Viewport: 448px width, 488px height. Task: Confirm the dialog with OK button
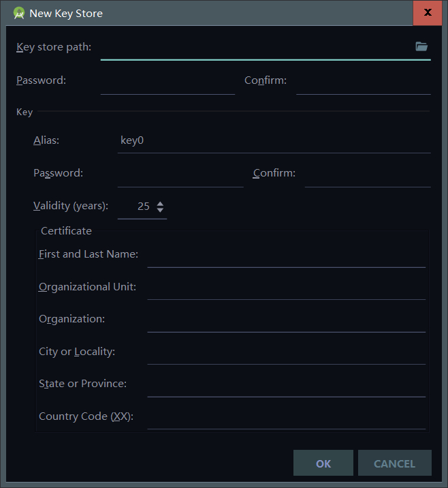click(x=323, y=463)
